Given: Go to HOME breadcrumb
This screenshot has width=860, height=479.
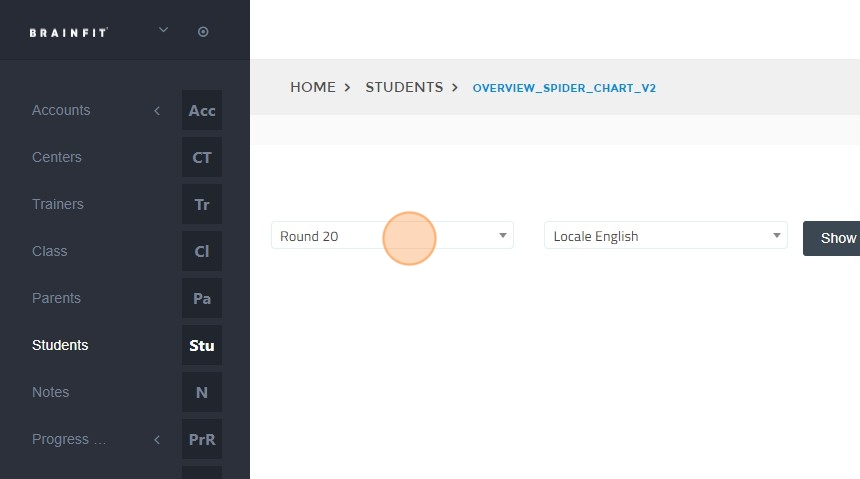Looking at the screenshot, I should [x=313, y=87].
